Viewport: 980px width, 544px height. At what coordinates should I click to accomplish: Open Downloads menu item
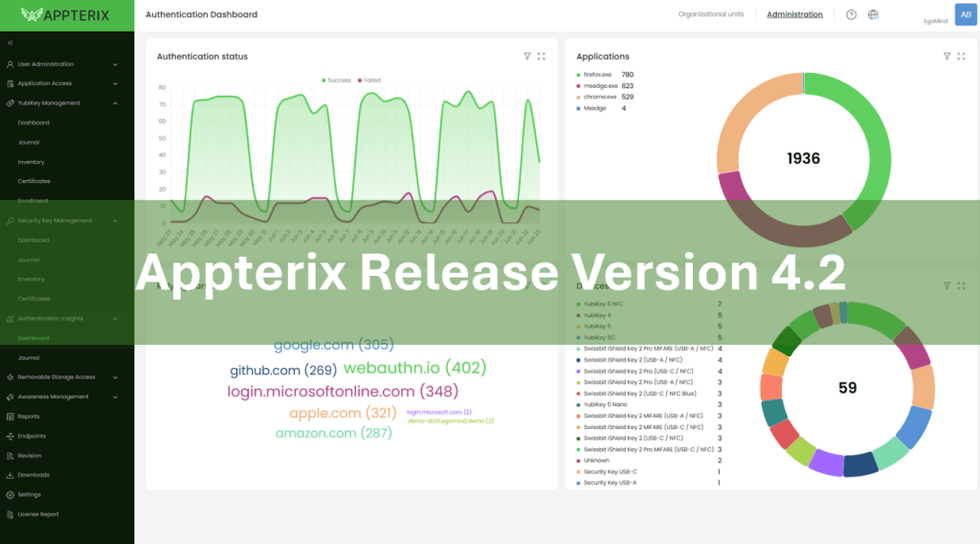pos(33,475)
